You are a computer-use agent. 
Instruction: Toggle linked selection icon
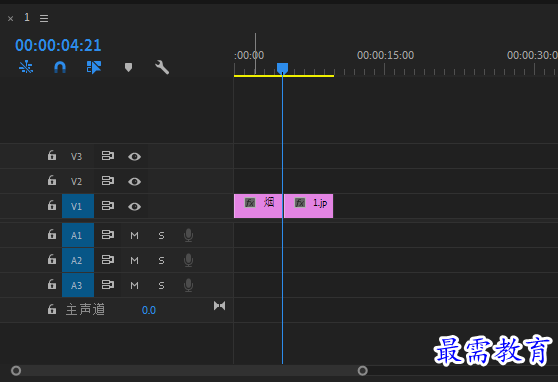click(x=94, y=67)
